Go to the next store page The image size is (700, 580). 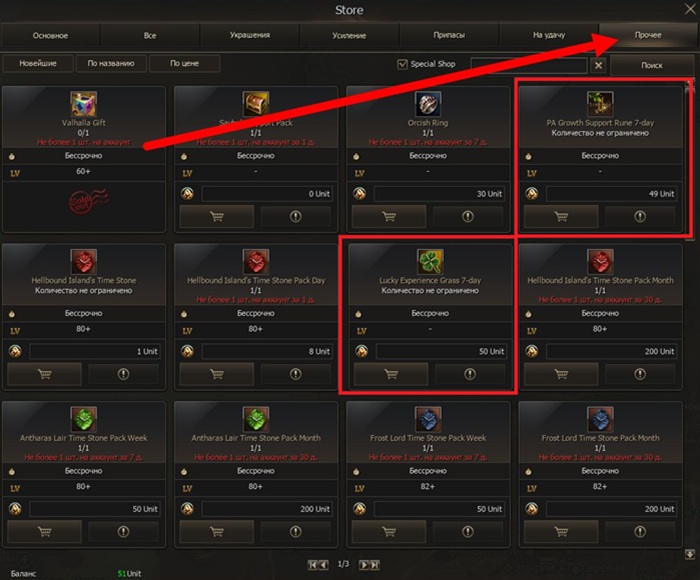(364, 565)
